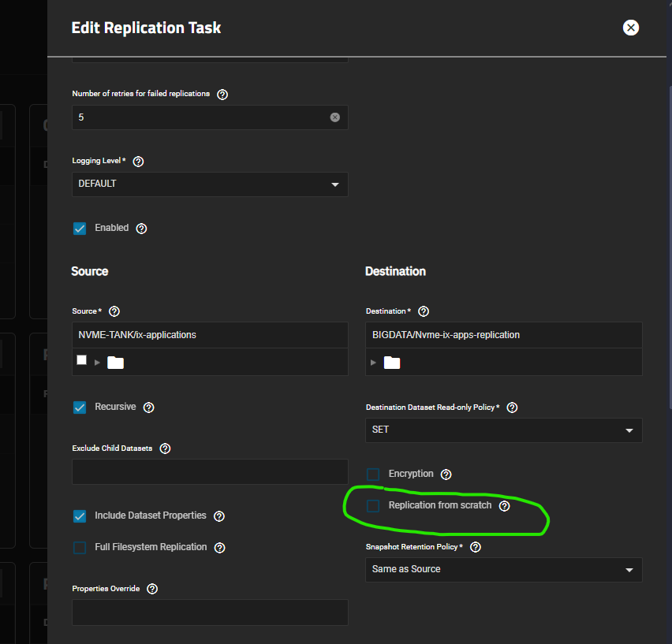Click help icon next to Number of retries
Viewport: 672px width, 644px height.
[x=222, y=94]
